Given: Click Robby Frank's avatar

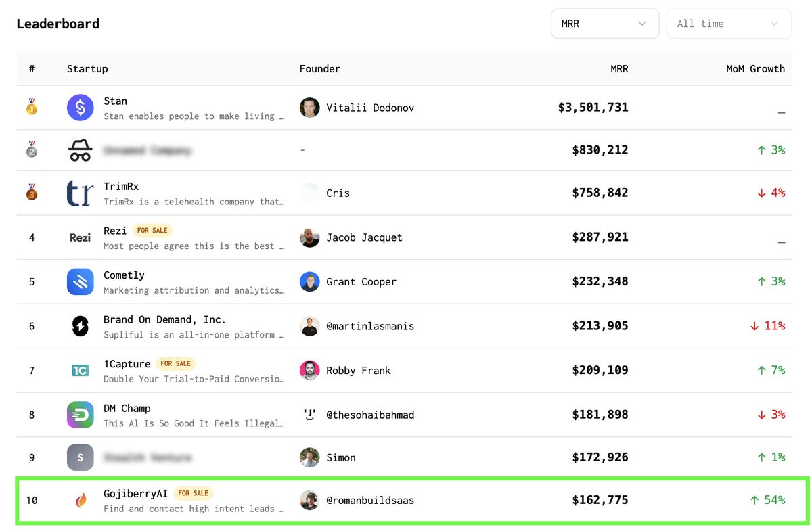Looking at the screenshot, I should click(310, 370).
